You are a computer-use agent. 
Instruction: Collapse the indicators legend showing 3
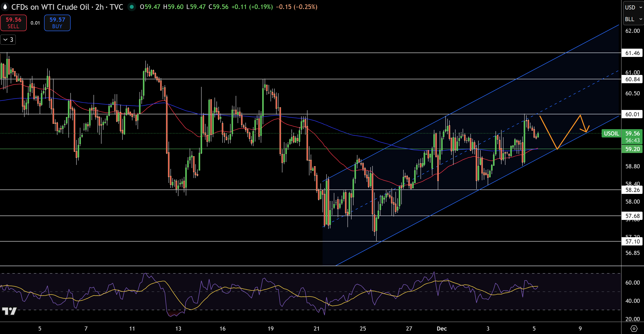(8, 40)
